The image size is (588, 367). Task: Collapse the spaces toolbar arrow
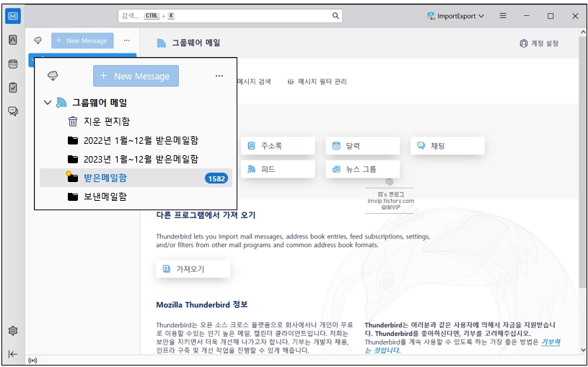click(13, 354)
